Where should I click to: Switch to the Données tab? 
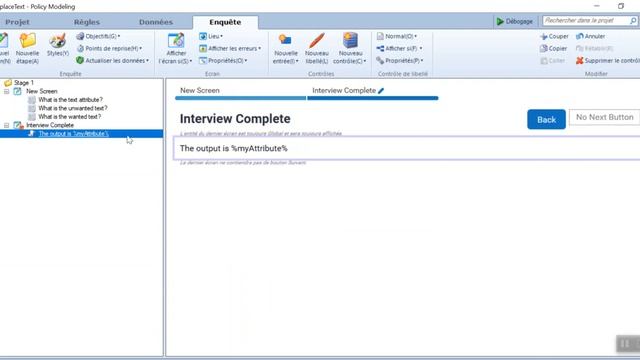coord(156,22)
